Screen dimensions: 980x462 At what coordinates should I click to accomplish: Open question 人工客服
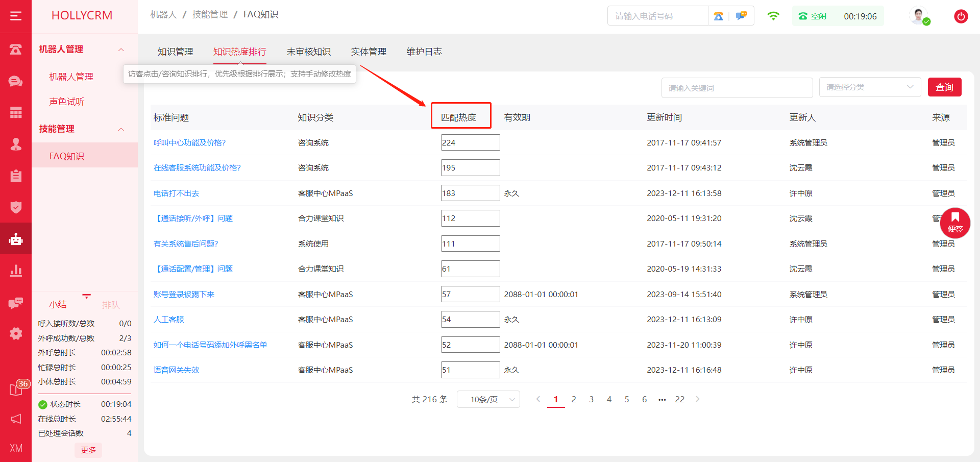pos(168,320)
